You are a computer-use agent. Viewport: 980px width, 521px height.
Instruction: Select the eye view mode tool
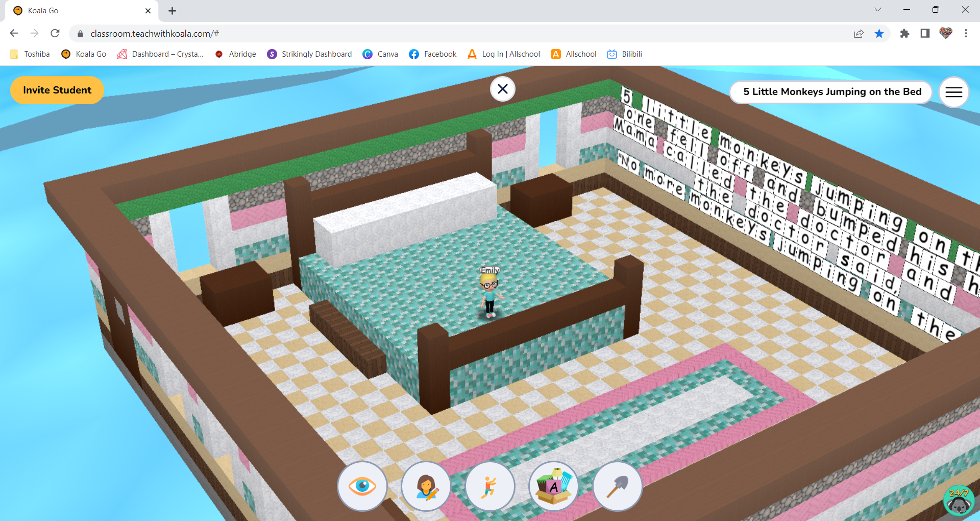click(362, 486)
